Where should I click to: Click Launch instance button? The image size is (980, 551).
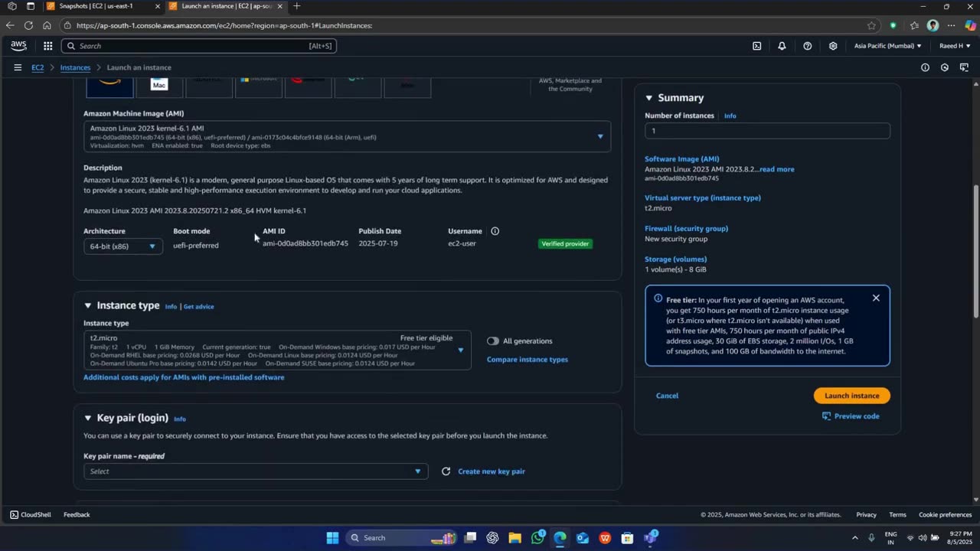tap(852, 396)
